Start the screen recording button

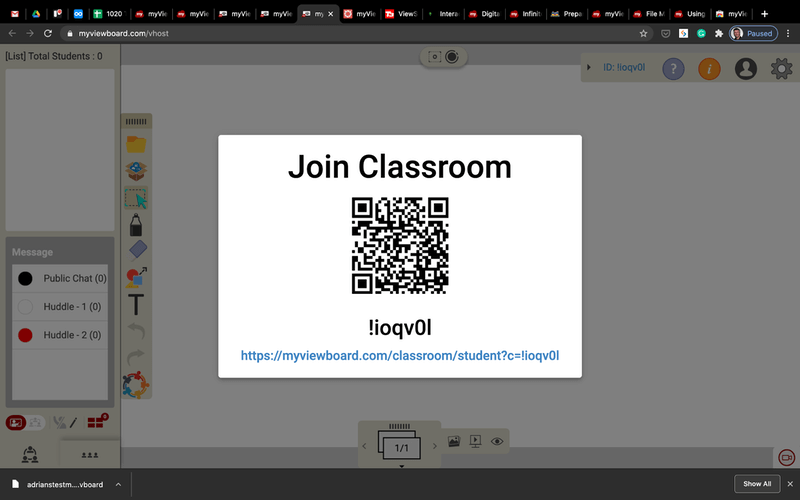tap(452, 57)
